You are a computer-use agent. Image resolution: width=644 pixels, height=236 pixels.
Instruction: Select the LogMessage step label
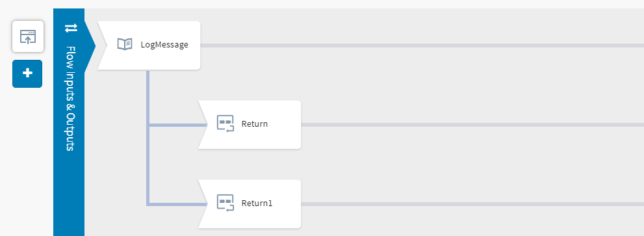click(x=164, y=45)
